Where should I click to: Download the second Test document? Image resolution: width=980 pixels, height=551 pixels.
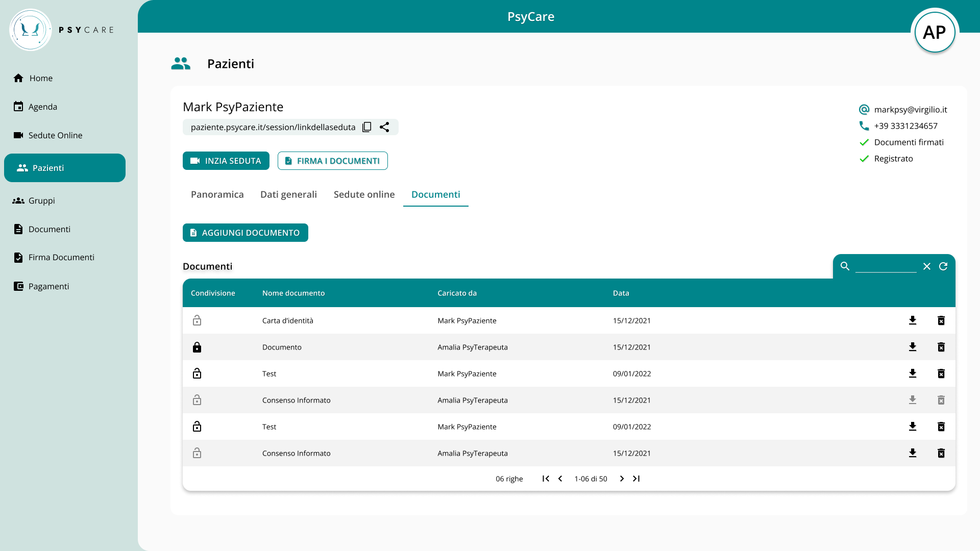pos(913,427)
